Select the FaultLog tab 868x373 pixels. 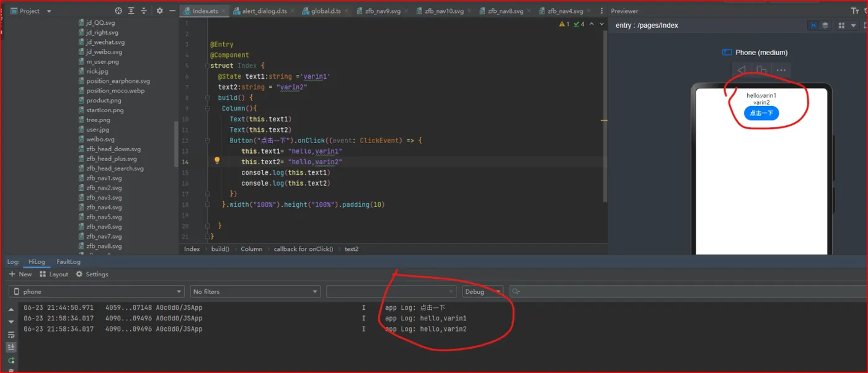tap(68, 261)
